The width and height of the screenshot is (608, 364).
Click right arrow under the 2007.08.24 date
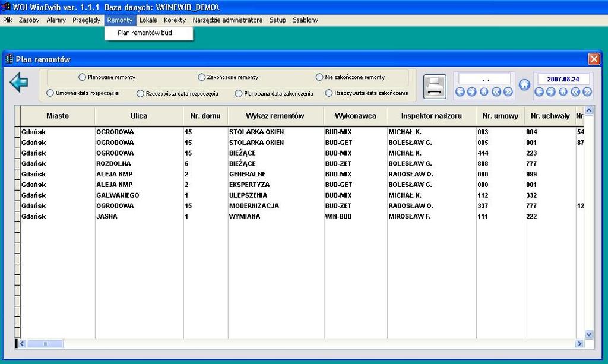[551, 92]
